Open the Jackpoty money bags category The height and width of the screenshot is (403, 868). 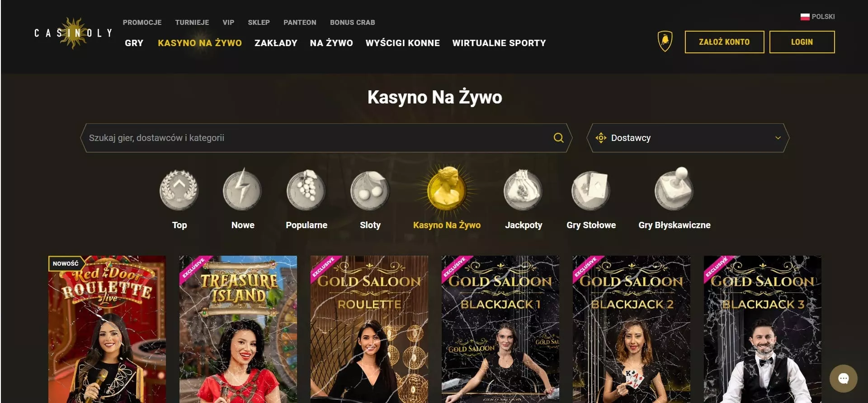523,190
